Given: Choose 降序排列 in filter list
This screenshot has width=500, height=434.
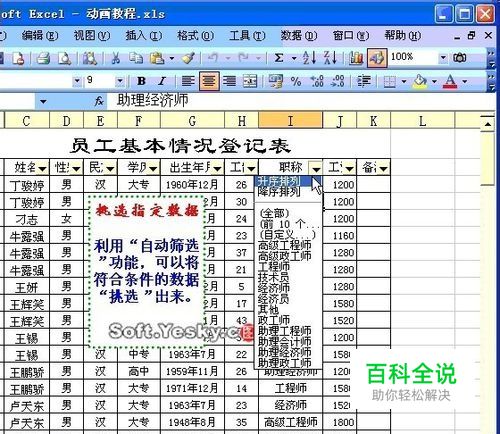Looking at the screenshot, I should pos(288,192).
